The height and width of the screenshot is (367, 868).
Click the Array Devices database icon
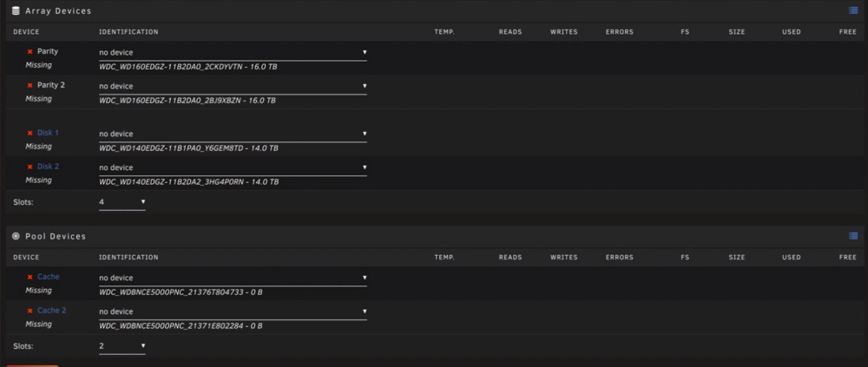tap(16, 10)
